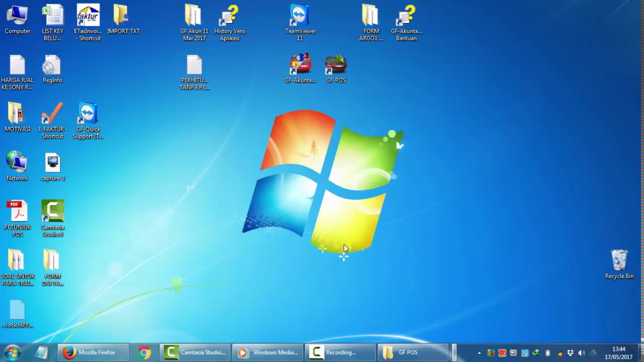Click the Show desktop strip
The width and height of the screenshot is (644, 362).
point(640,352)
